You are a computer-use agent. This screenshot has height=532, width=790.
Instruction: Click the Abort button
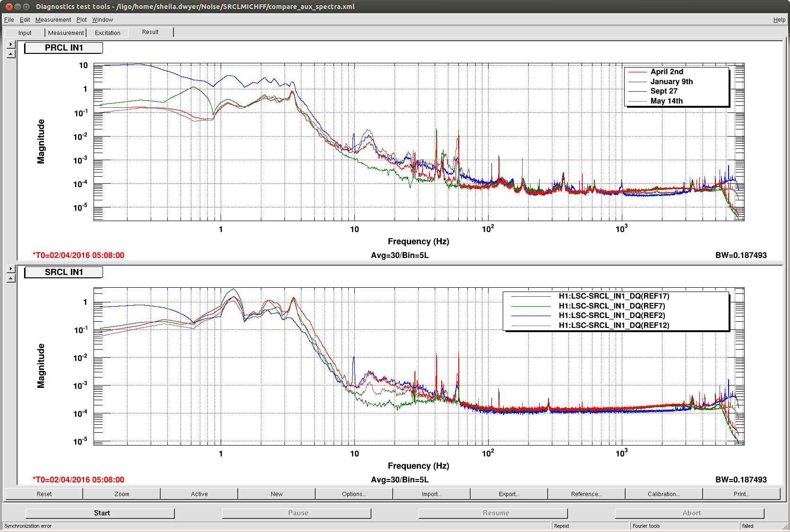coord(690,513)
